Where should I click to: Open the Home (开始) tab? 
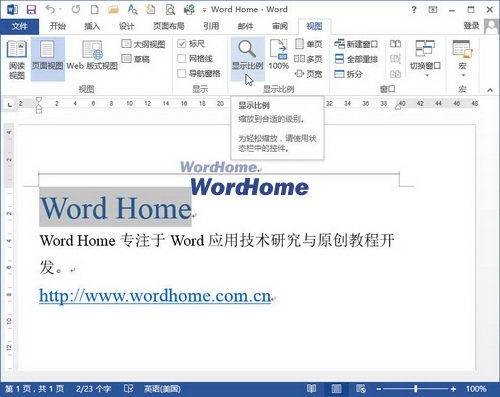pyautogui.click(x=58, y=26)
